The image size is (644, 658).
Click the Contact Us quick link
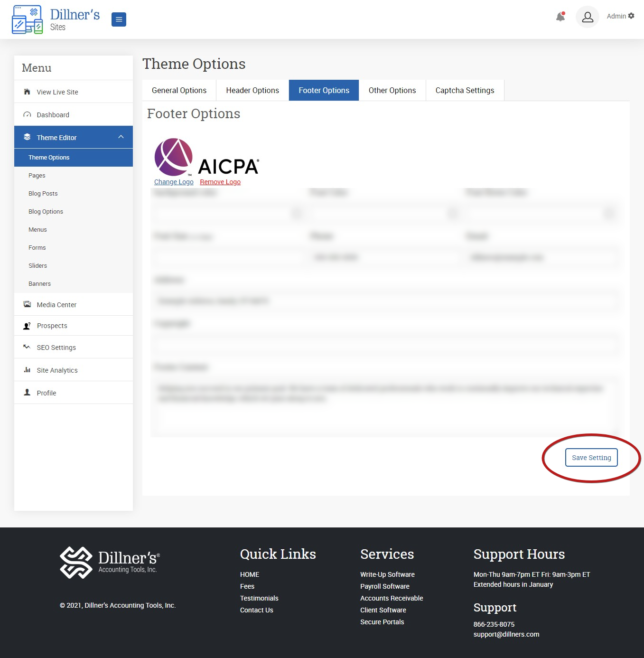[x=257, y=610]
